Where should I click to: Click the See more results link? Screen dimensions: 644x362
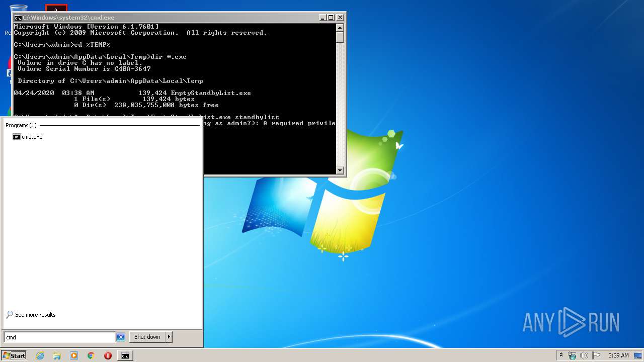pyautogui.click(x=31, y=315)
